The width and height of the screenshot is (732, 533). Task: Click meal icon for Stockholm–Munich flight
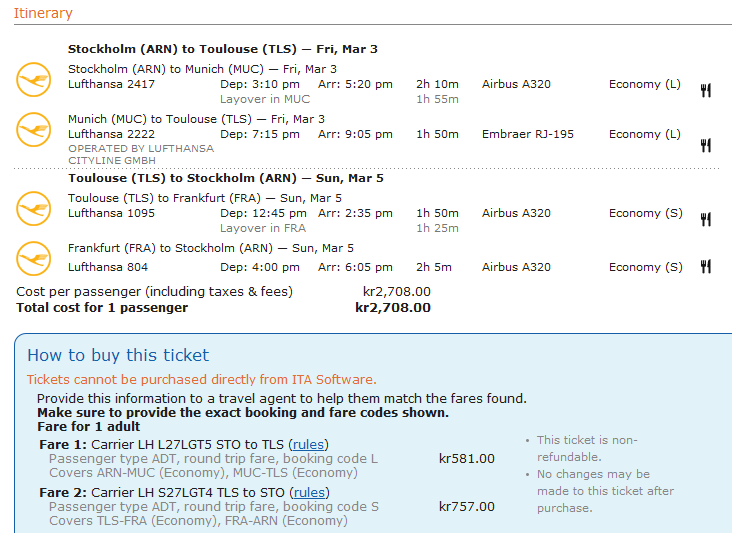click(x=705, y=91)
